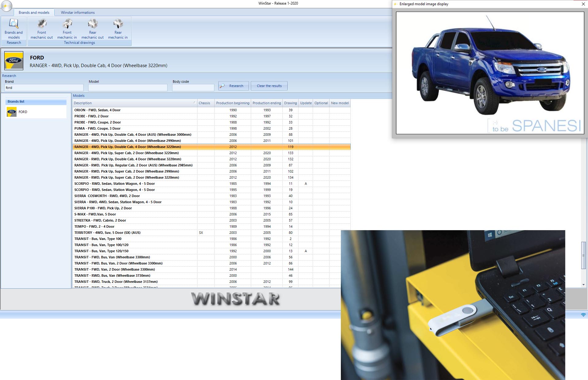Image resolution: width=588 pixels, height=380 pixels.
Task: Select RANGER RWD Super Cab 3220mm row
Action: (211, 177)
